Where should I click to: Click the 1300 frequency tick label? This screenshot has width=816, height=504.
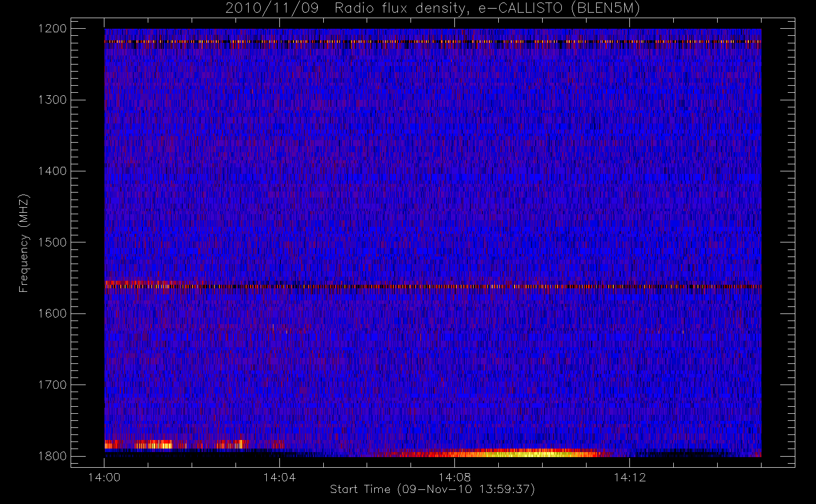53,100
